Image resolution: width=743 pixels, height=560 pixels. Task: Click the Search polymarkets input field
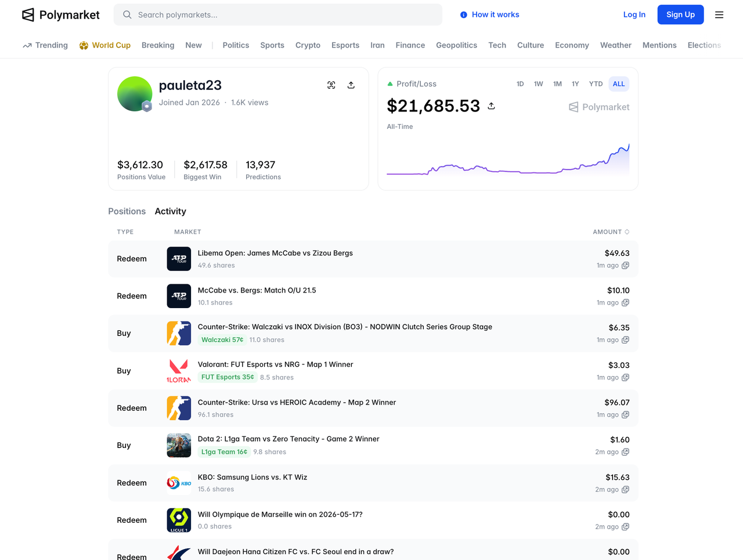278,15
